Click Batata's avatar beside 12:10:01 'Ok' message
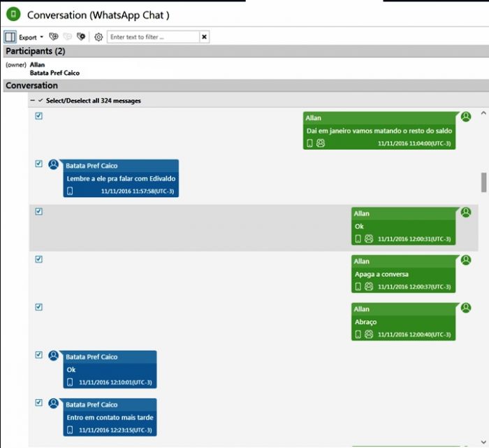The image size is (489, 448). [x=53, y=356]
